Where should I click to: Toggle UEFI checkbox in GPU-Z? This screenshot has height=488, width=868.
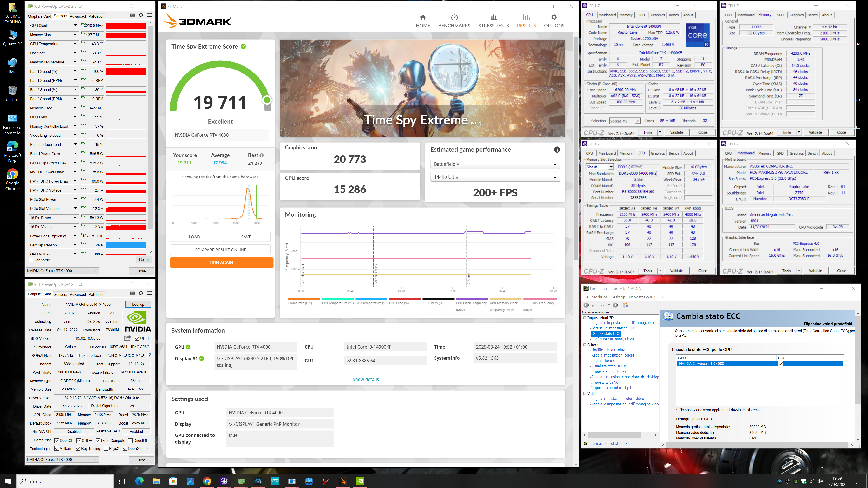pos(137,338)
